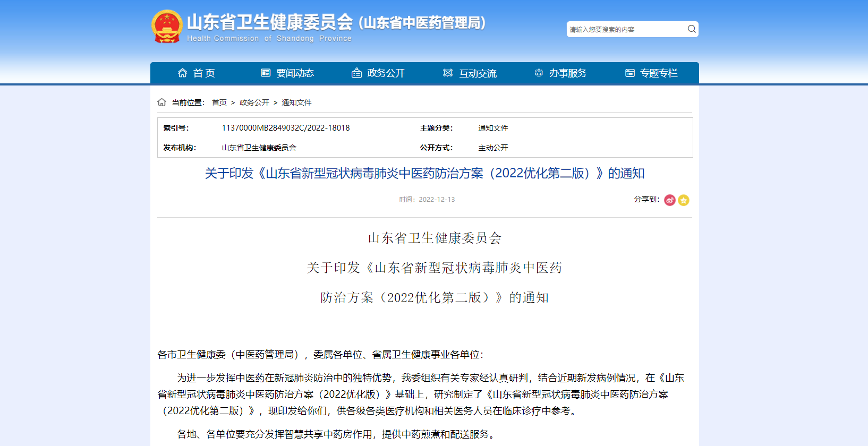Share article to QQ Zone star icon
This screenshot has width=868, height=446.
684,200
